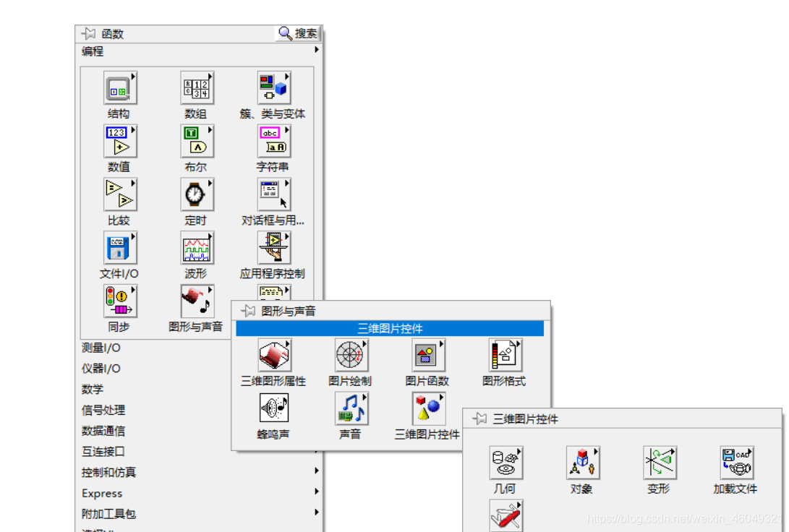Open the 字符串 (String) palette icon
The height and width of the screenshot is (532, 789).
point(274,141)
